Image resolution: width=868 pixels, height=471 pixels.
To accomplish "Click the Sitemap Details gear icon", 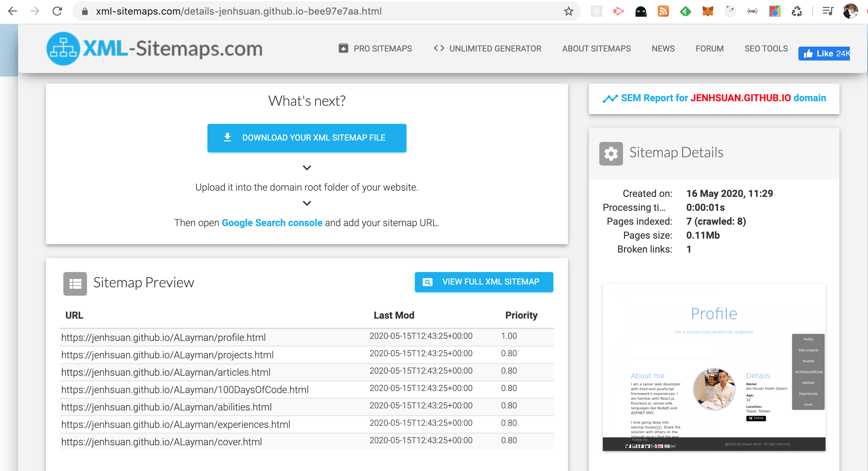I will coord(611,153).
